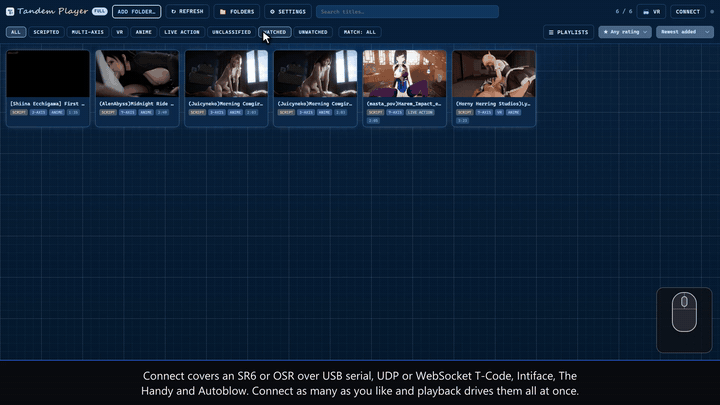
Task: Click the (Horny Herring Studios) title text
Action: (x=493, y=104)
